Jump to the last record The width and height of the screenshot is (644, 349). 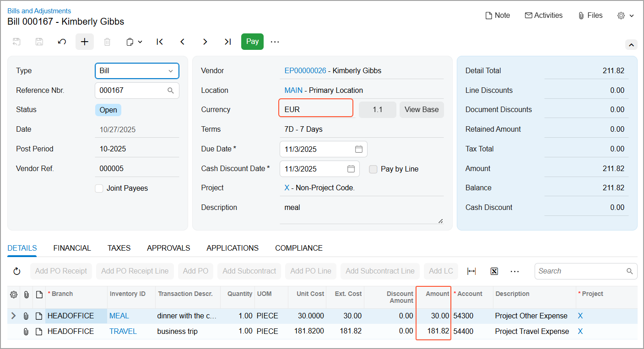tap(227, 42)
